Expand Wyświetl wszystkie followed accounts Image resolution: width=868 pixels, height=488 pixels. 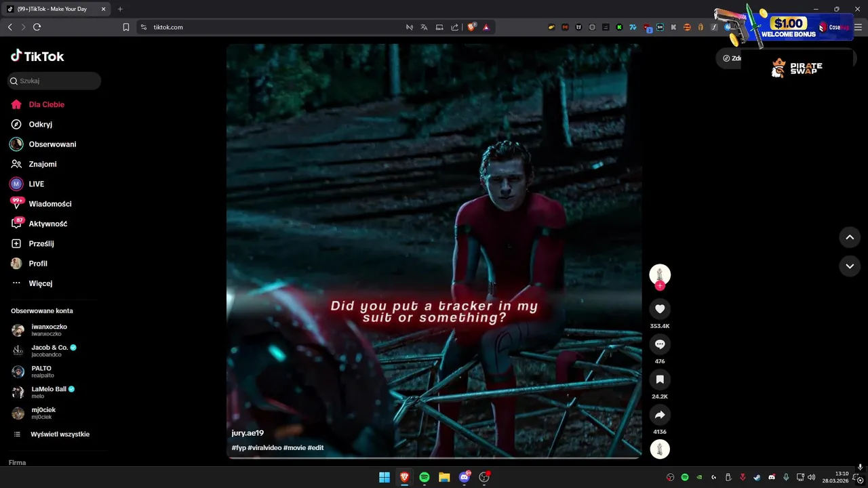click(x=52, y=434)
